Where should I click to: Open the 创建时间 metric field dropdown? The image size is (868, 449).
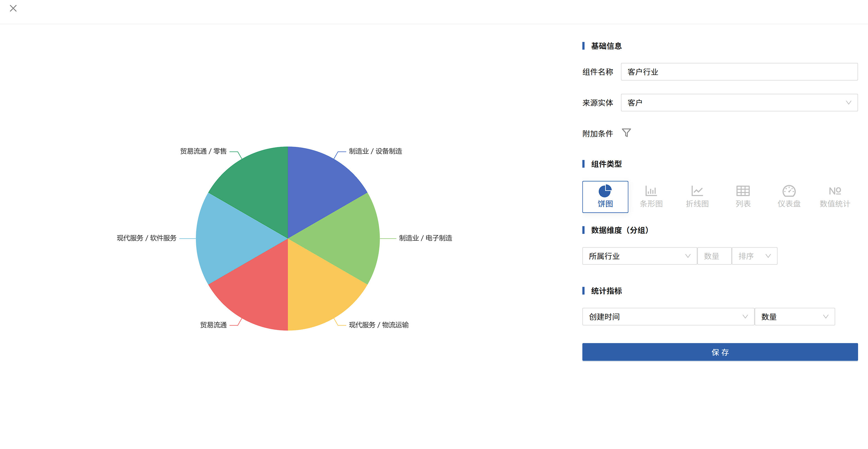[668, 317]
